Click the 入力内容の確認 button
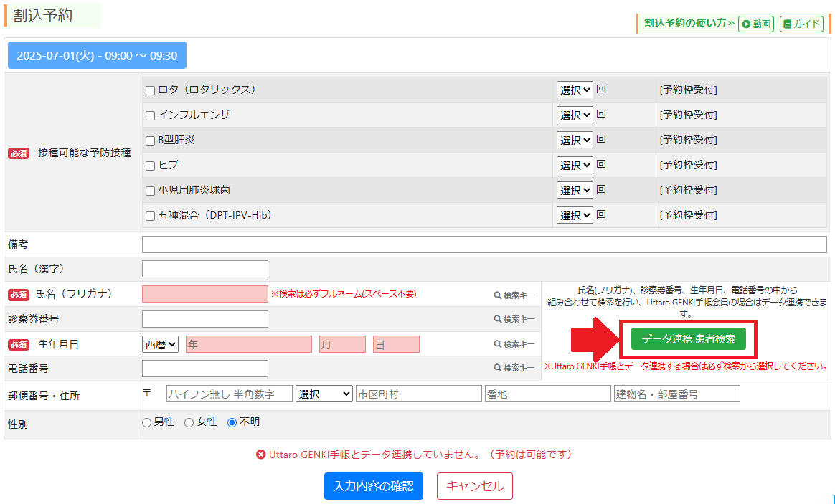This screenshot has width=835, height=504. coord(374,486)
